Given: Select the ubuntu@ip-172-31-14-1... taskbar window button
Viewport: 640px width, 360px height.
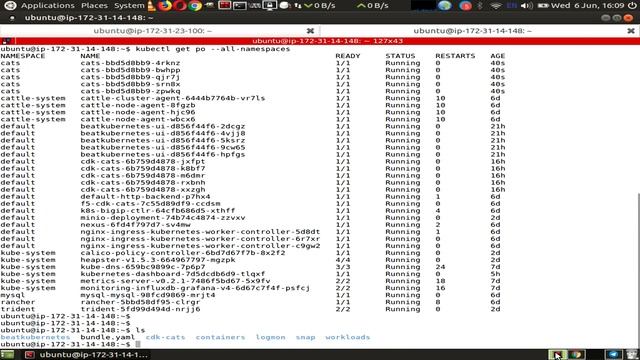Looking at the screenshot, I should [x=87, y=354].
